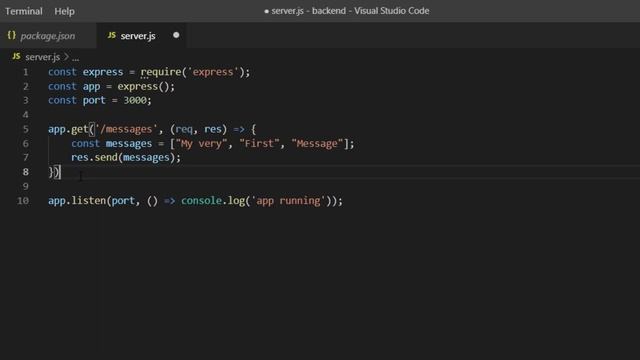Click res.send on line 7
The width and height of the screenshot is (640, 360).
[94, 158]
